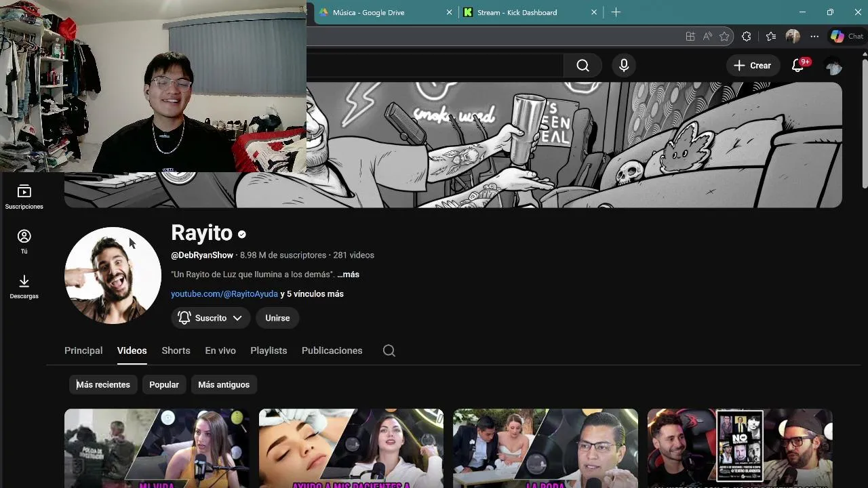Open video thumbnail with NO poster

[x=740, y=448]
